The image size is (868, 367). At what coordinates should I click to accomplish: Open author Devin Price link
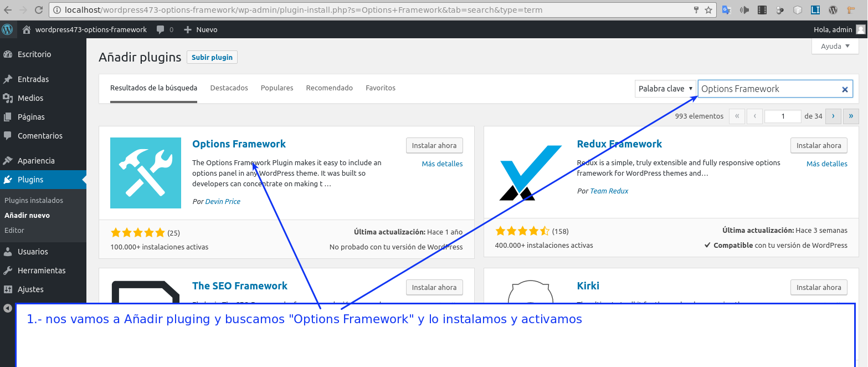(x=223, y=201)
